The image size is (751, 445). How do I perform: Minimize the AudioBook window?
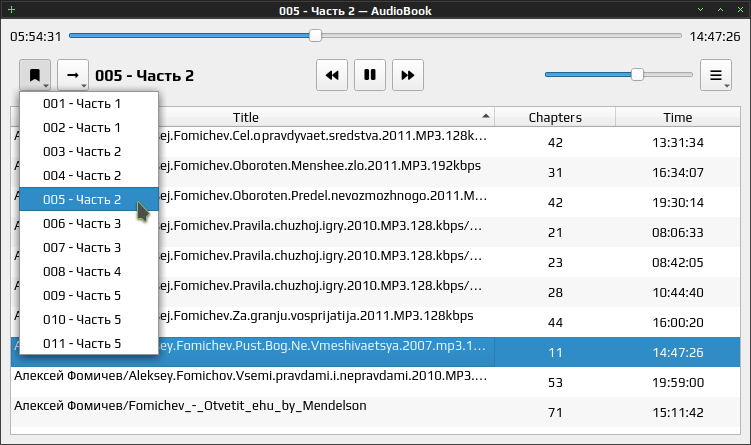tap(700, 10)
